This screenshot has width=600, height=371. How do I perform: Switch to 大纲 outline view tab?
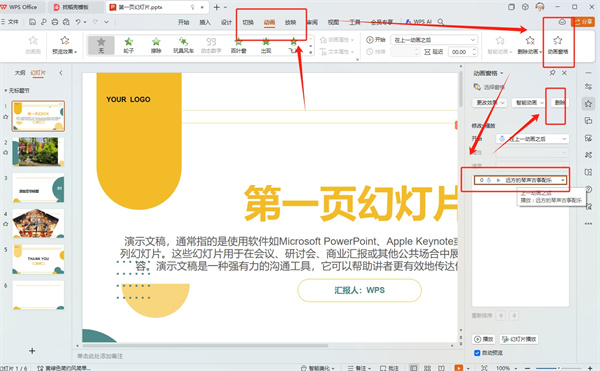[x=20, y=73]
